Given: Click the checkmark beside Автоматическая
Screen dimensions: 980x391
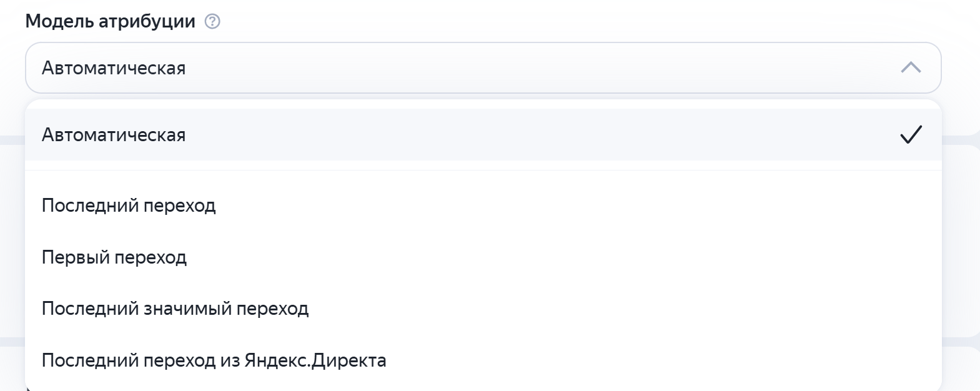Looking at the screenshot, I should point(911,133).
